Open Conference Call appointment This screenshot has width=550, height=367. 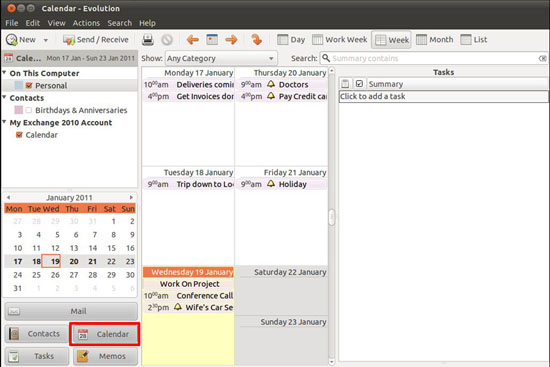click(188, 296)
